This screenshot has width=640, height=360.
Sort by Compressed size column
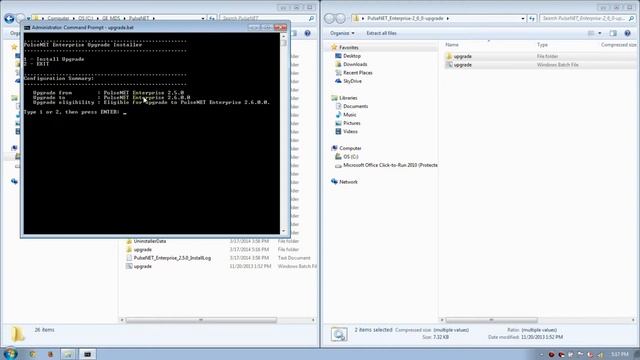tap(618, 45)
